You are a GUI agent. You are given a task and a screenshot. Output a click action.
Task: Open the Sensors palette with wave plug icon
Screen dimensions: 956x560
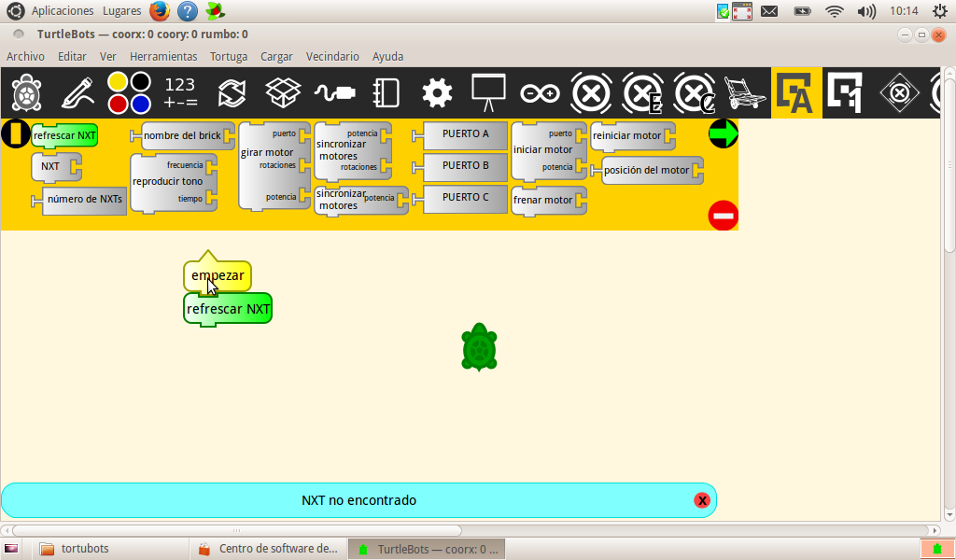pyautogui.click(x=335, y=93)
